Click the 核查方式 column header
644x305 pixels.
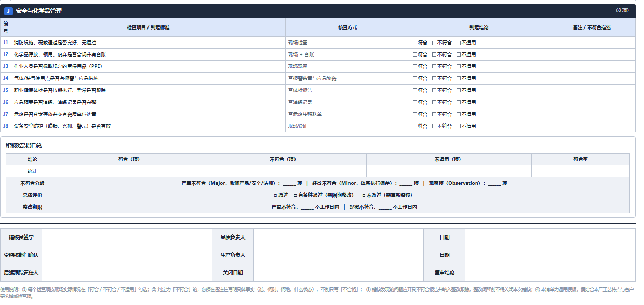(347, 27)
